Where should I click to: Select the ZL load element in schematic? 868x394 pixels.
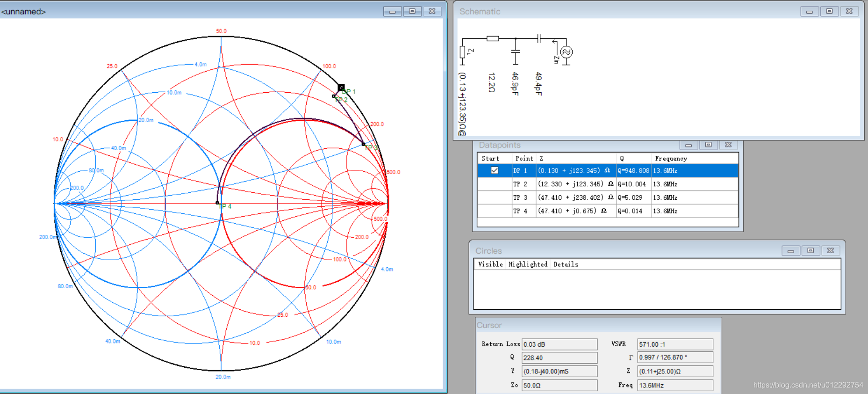[462, 52]
